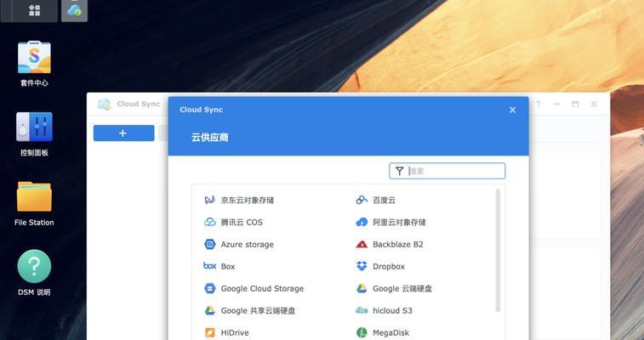644x340 pixels.
Task: Click the filter funnel icon in search box
Action: click(399, 171)
